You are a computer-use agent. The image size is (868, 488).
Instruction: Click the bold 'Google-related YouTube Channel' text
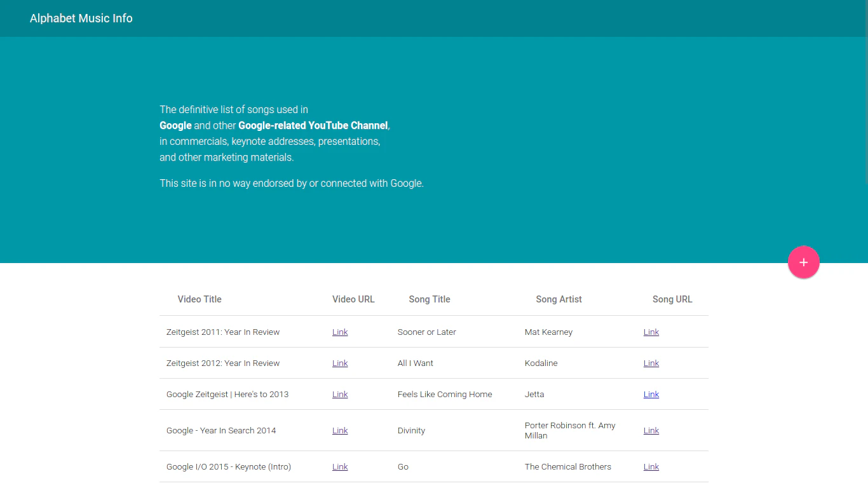coord(313,125)
